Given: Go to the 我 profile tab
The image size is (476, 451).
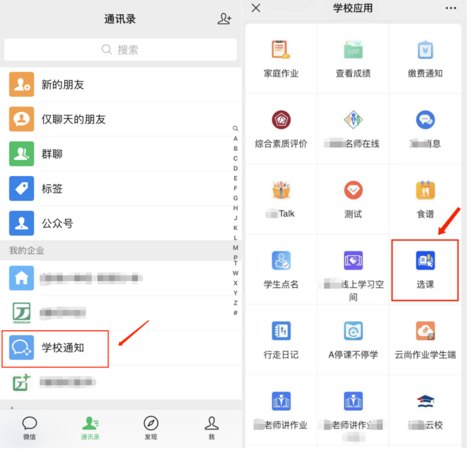Looking at the screenshot, I should coord(211,428).
